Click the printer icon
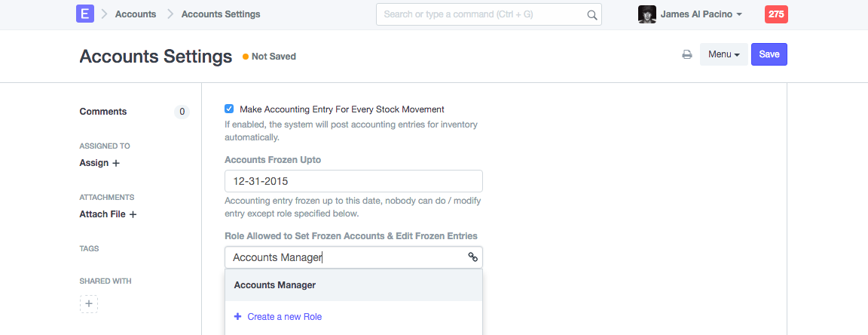This screenshot has height=335, width=868. [687, 54]
